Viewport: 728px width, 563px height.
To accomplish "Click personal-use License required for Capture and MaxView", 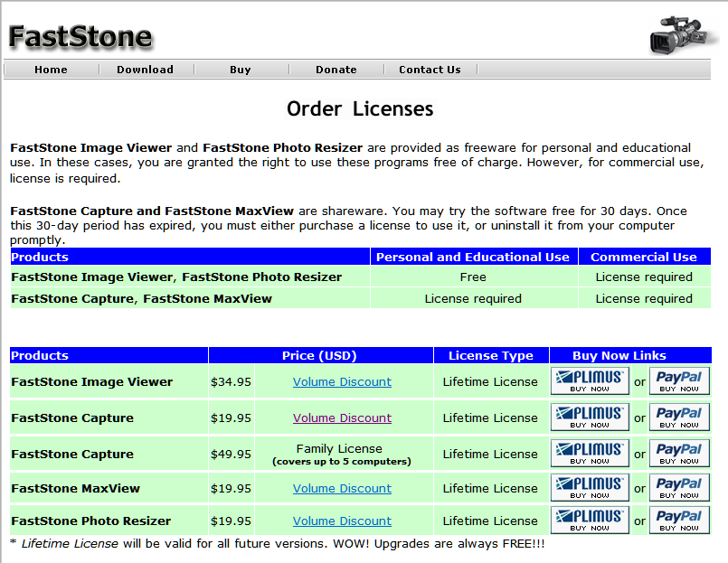I will point(473,299).
